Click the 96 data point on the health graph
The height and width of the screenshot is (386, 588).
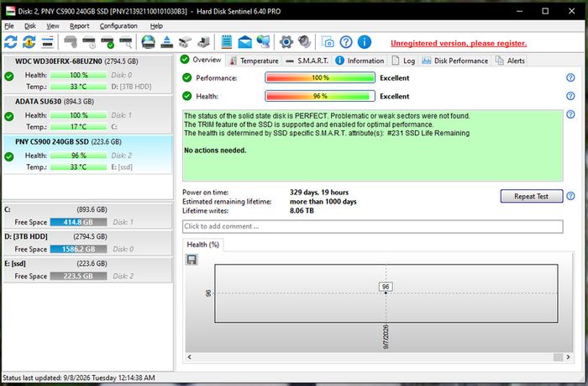386,293
